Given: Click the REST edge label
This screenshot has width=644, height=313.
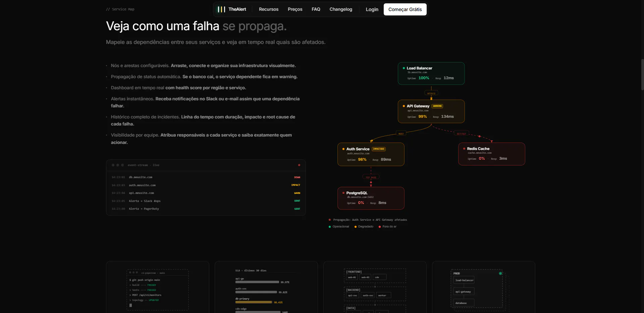Looking at the screenshot, I should 401,134.
